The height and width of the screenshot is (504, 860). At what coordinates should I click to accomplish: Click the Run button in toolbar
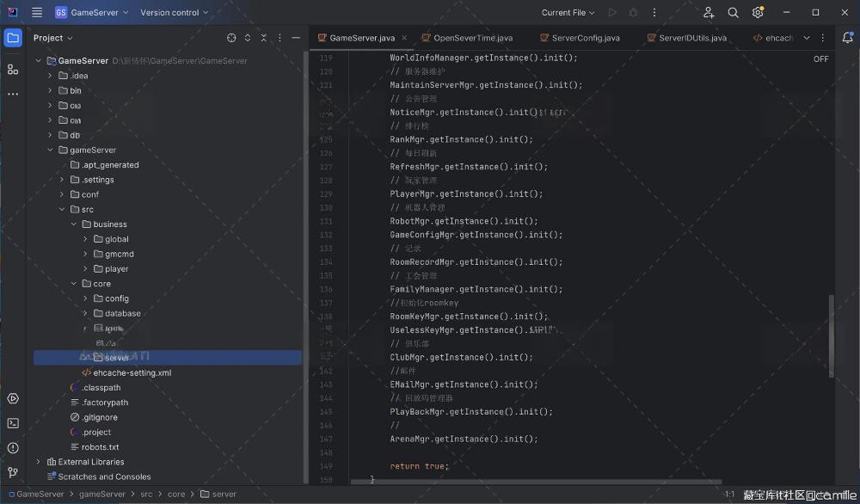tap(612, 13)
